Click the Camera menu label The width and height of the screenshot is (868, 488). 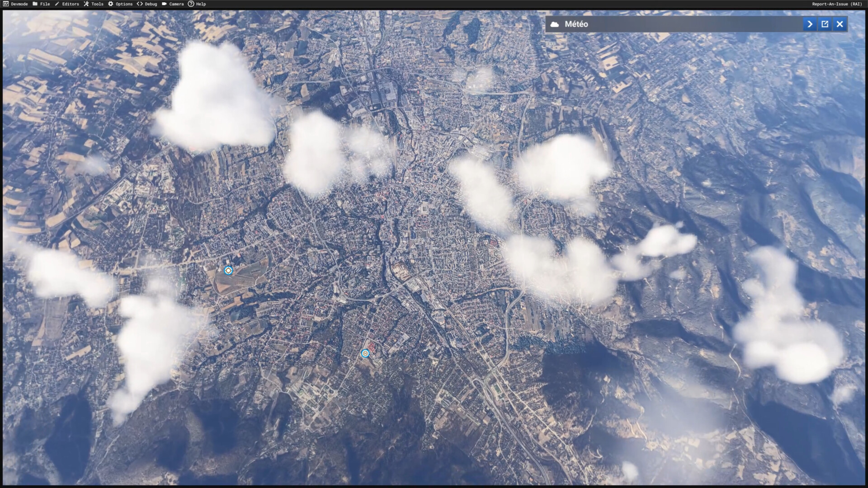(176, 4)
